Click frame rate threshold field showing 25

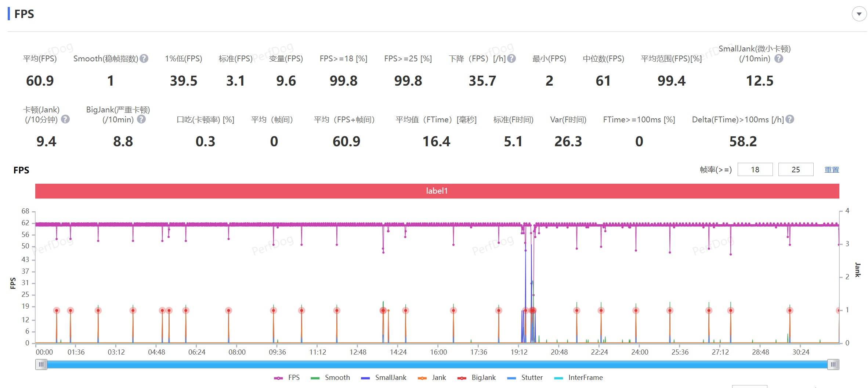click(x=796, y=170)
